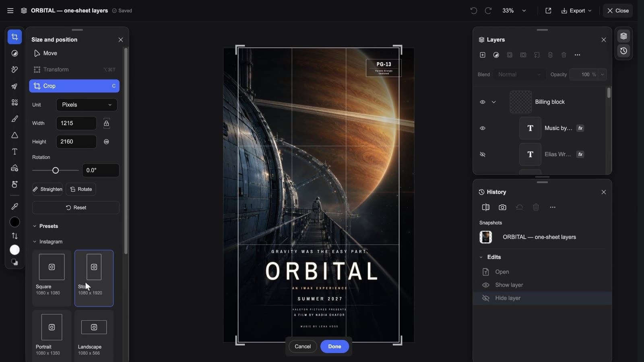The image size is (644, 362).
Task: Reset to default colors icon
Action: tap(14, 262)
